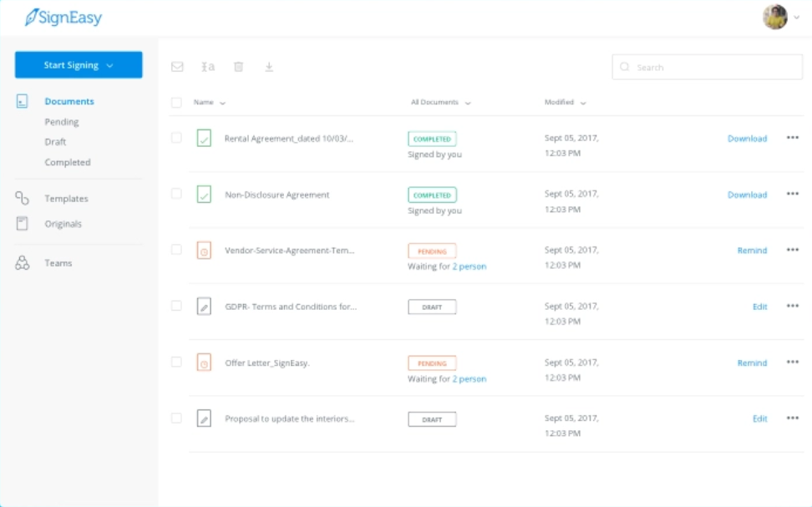Check the GDPR Terms and Conditions checkbox

(176, 306)
